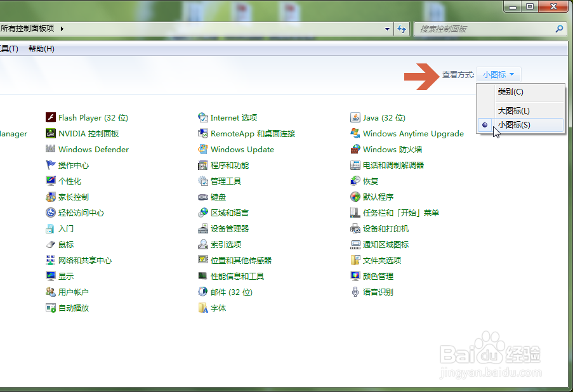This screenshot has width=573, height=392.
Task: Click the 恢复 icon
Action: tap(355, 181)
